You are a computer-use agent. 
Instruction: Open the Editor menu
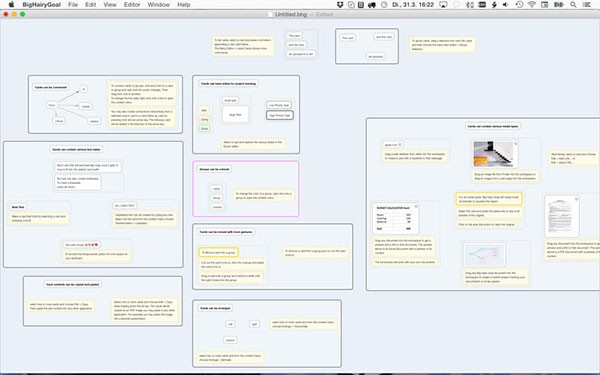[132, 5]
